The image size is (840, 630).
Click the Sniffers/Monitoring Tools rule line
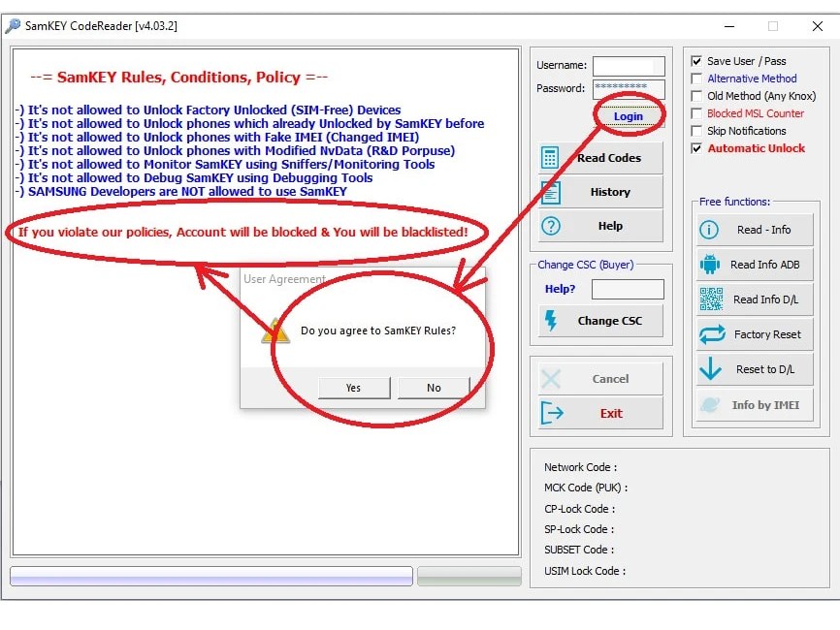[224, 165]
